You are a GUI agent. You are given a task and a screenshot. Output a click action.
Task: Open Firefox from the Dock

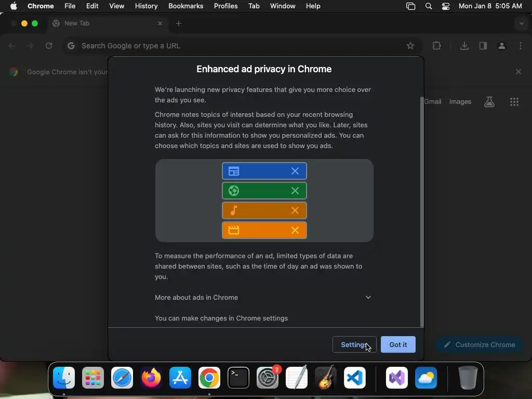pyautogui.click(x=151, y=378)
